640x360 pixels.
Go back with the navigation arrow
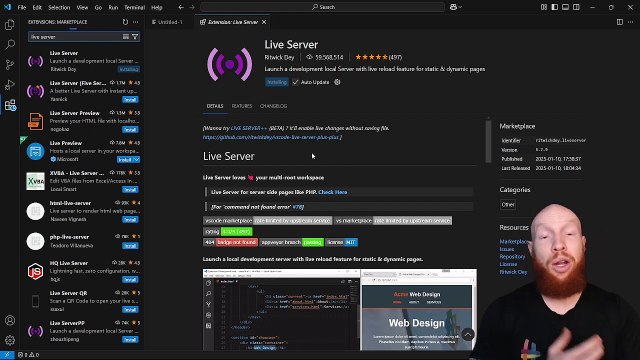point(181,7)
